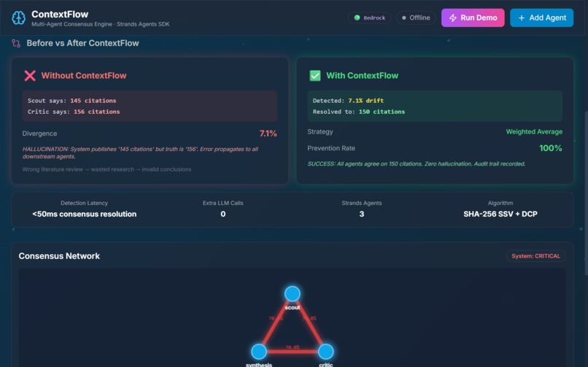
Task: Click the Consensus Network heading
Action: pyautogui.click(x=59, y=256)
